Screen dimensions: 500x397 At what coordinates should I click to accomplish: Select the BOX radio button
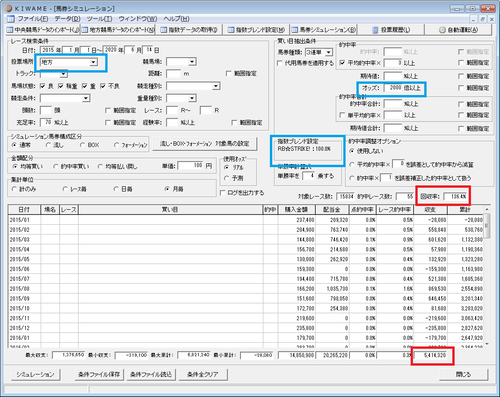[82, 145]
